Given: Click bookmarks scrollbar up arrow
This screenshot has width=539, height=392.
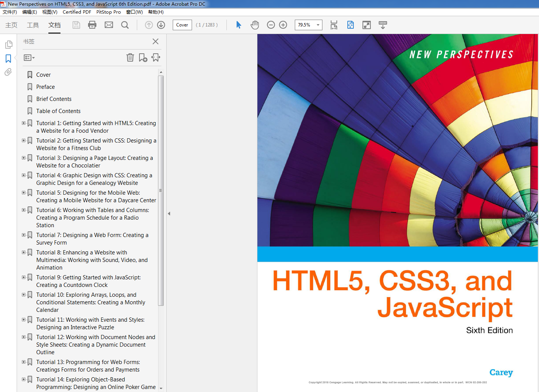Looking at the screenshot, I should 161,72.
